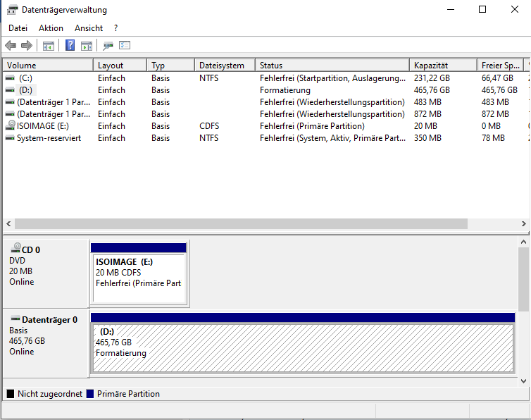Open the properties checklist toolbar icon
531x420 pixels.
coord(125,45)
